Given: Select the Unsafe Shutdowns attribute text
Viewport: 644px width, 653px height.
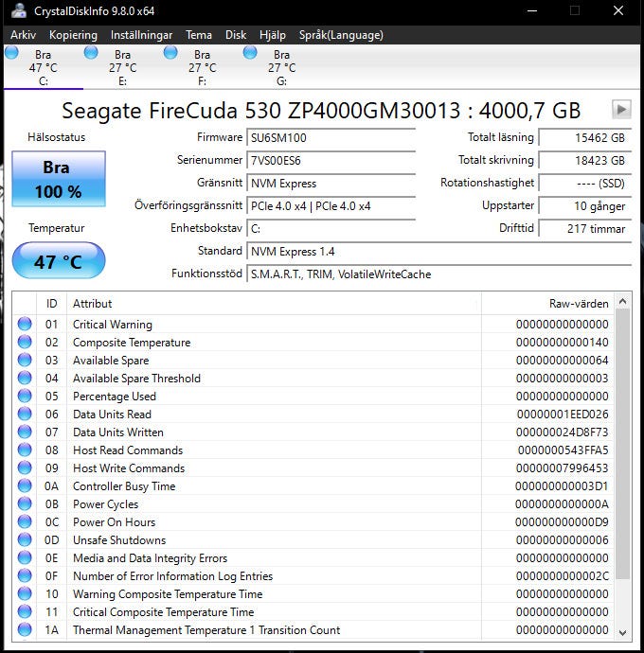Looking at the screenshot, I should click(x=119, y=539).
